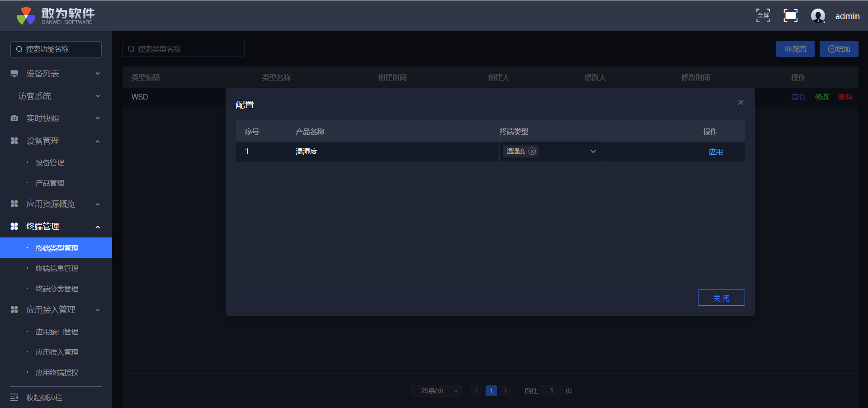This screenshot has width=868, height=408.
Task: Focus the 搜索类型名称 search field
Action: click(x=184, y=49)
